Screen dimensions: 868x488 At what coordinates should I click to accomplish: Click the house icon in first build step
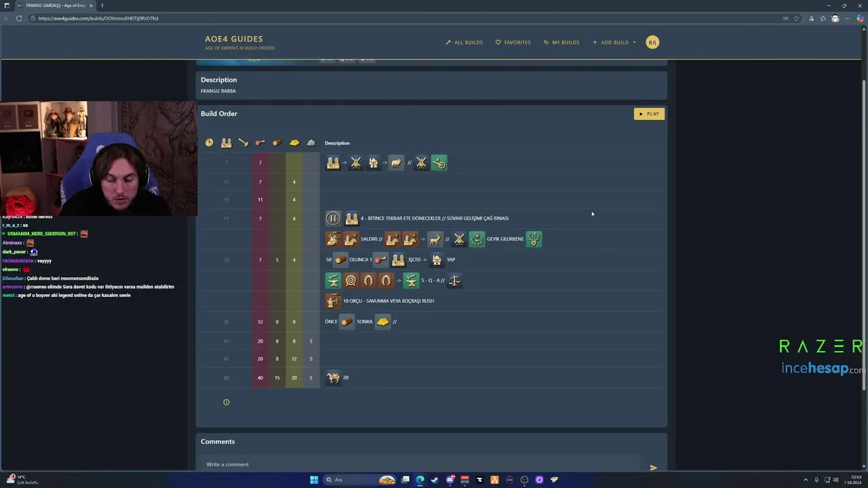(373, 163)
